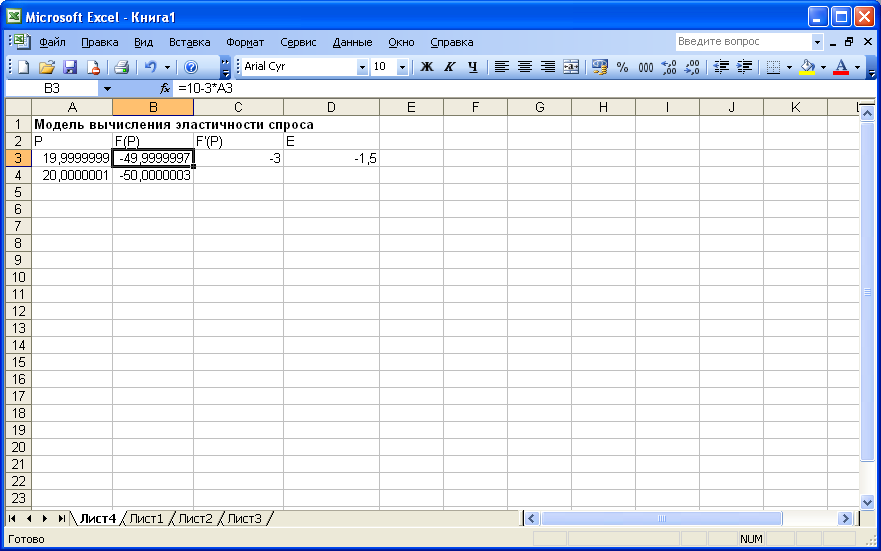Click the Select All corner button

click(x=18, y=107)
